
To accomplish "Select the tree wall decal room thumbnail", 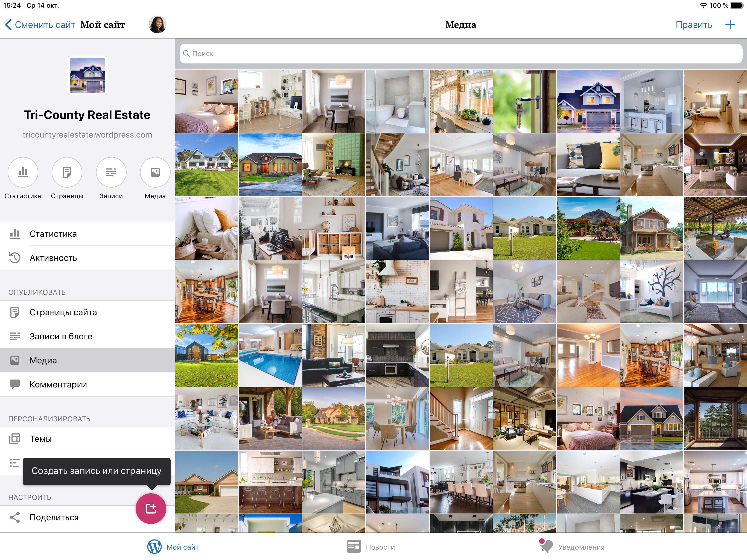I will (651, 291).
